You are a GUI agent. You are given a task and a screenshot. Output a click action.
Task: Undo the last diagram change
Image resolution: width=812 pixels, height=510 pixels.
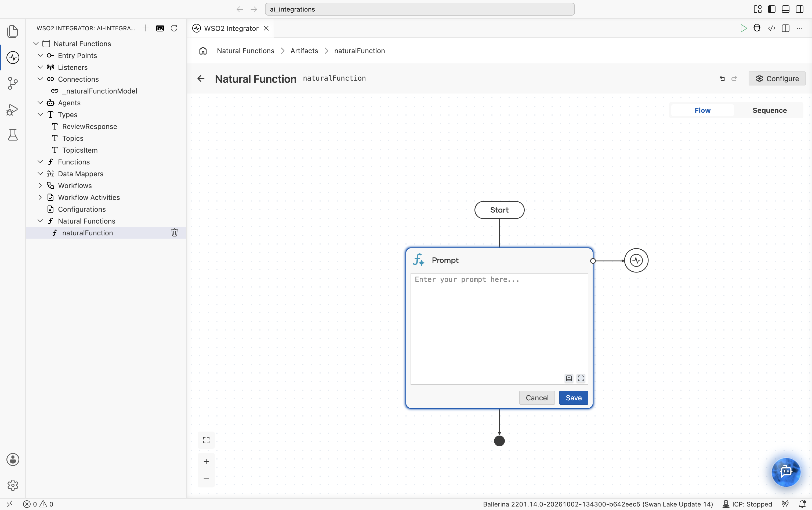pos(722,78)
